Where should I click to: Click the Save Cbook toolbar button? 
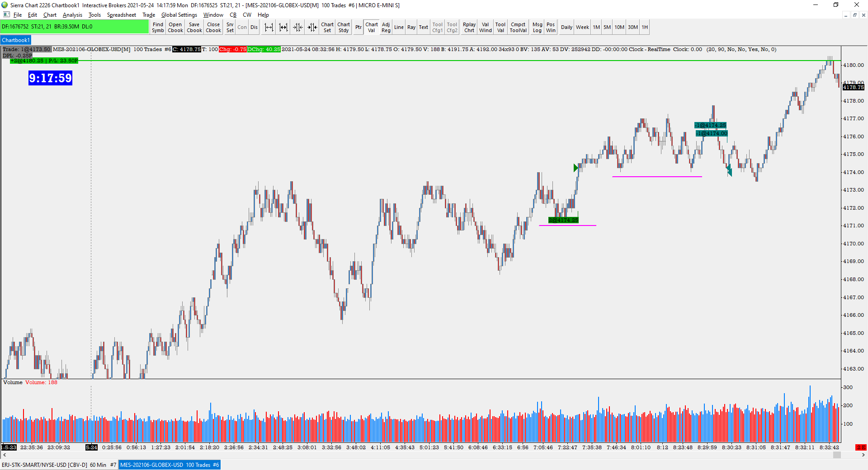(x=194, y=28)
